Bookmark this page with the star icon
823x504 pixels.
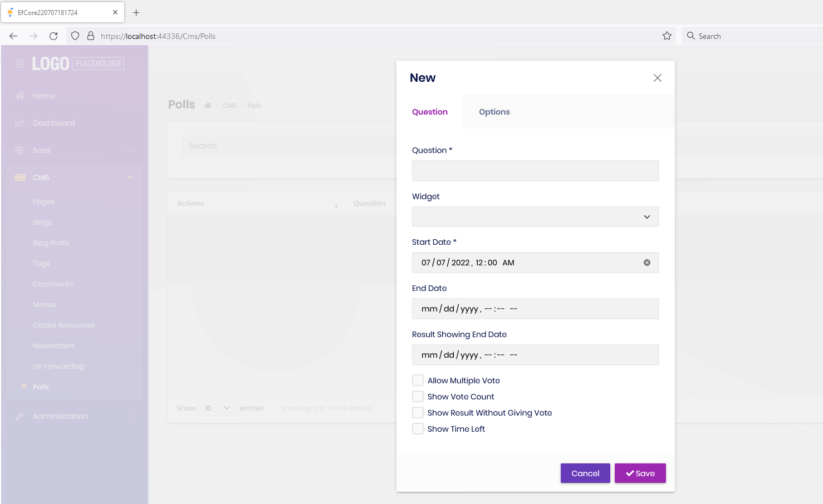tap(667, 36)
